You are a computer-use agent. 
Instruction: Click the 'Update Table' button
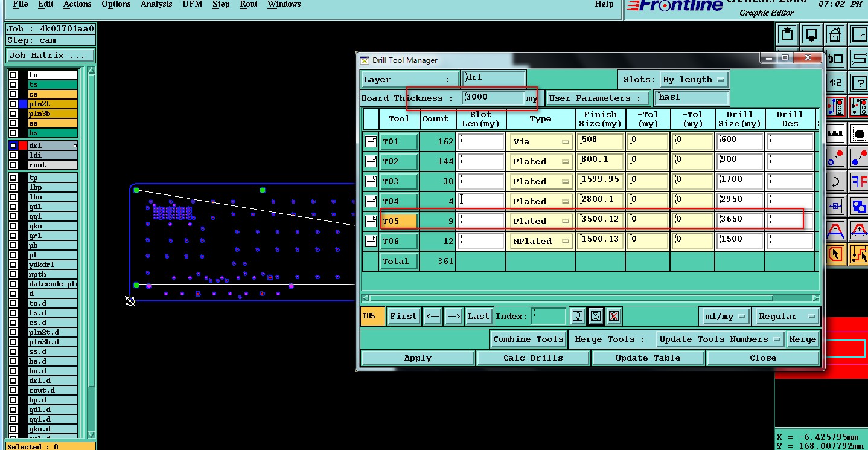648,358
